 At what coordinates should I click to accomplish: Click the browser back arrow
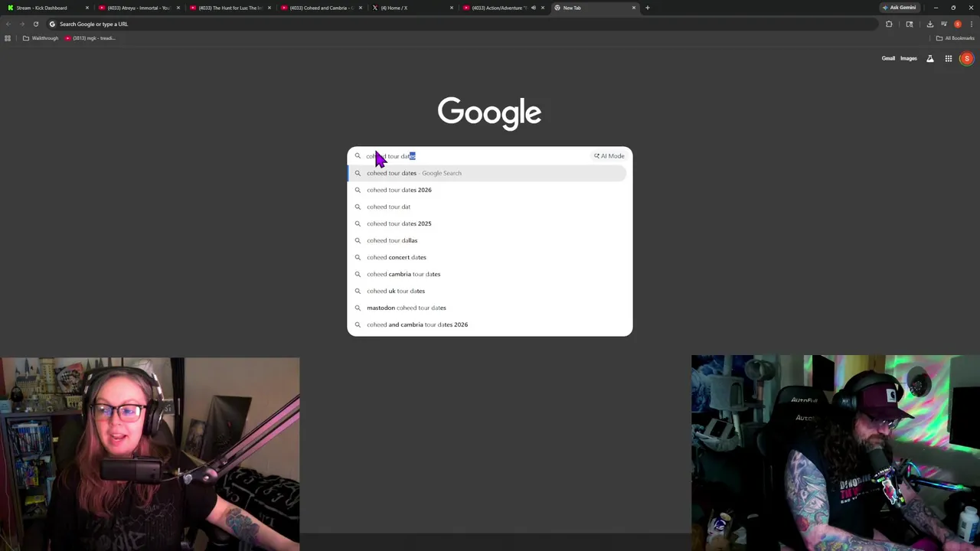click(8, 24)
